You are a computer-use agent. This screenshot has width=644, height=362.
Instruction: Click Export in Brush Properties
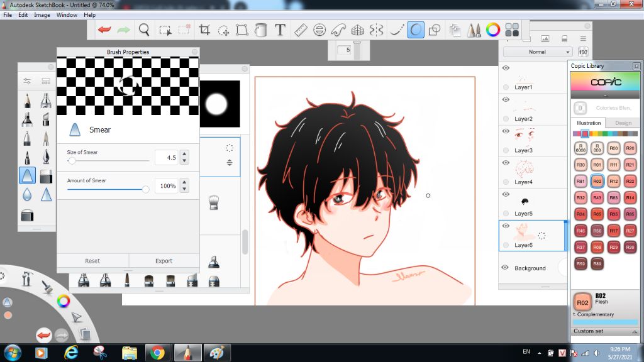(x=164, y=261)
